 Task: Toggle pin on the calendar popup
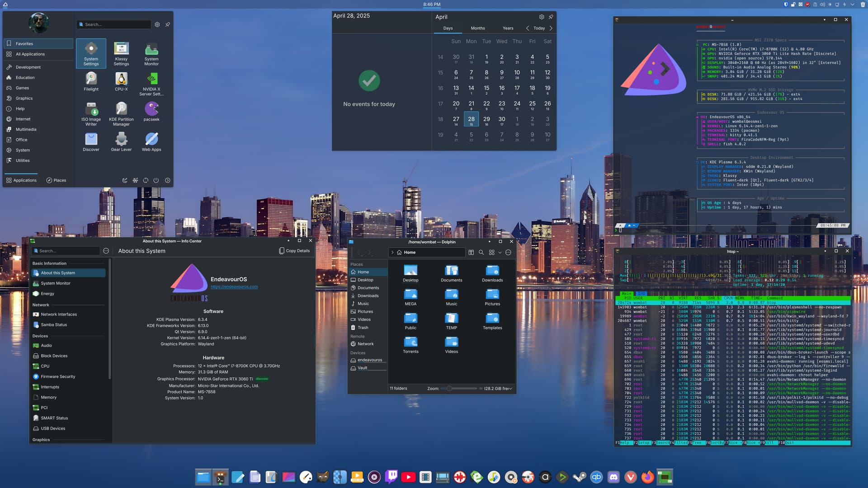[x=551, y=17]
